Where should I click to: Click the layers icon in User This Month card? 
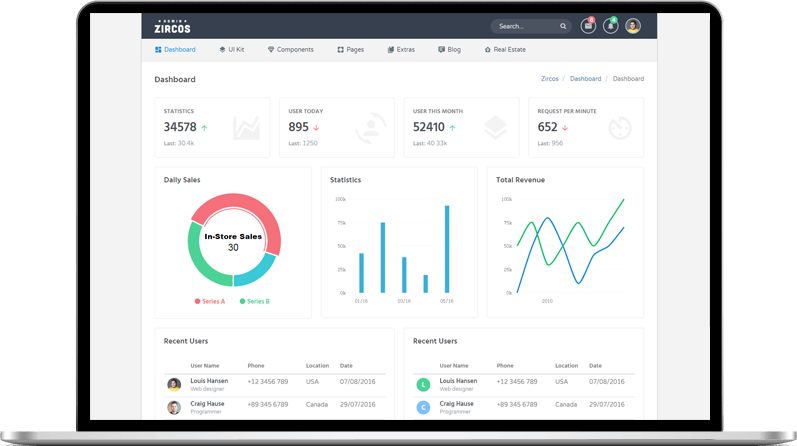pyautogui.click(x=495, y=127)
